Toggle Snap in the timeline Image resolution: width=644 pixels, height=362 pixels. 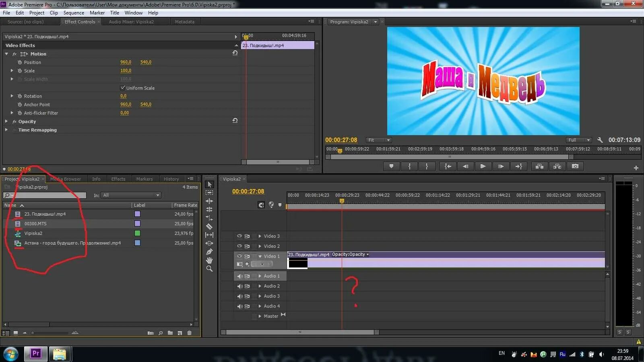pos(261,205)
